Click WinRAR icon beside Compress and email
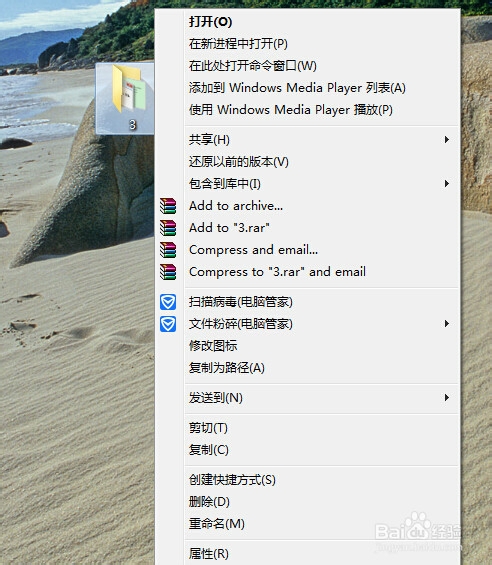492x565 pixels. click(x=168, y=250)
